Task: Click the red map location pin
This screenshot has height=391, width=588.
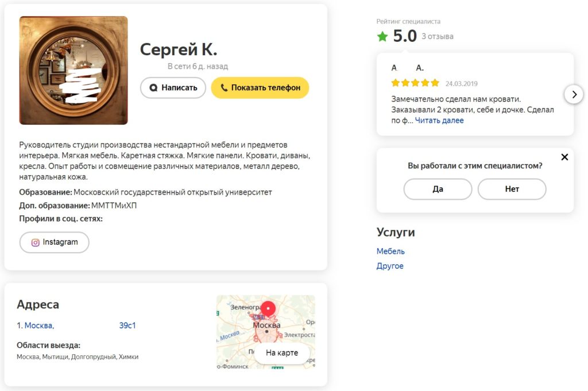Action: click(268, 309)
